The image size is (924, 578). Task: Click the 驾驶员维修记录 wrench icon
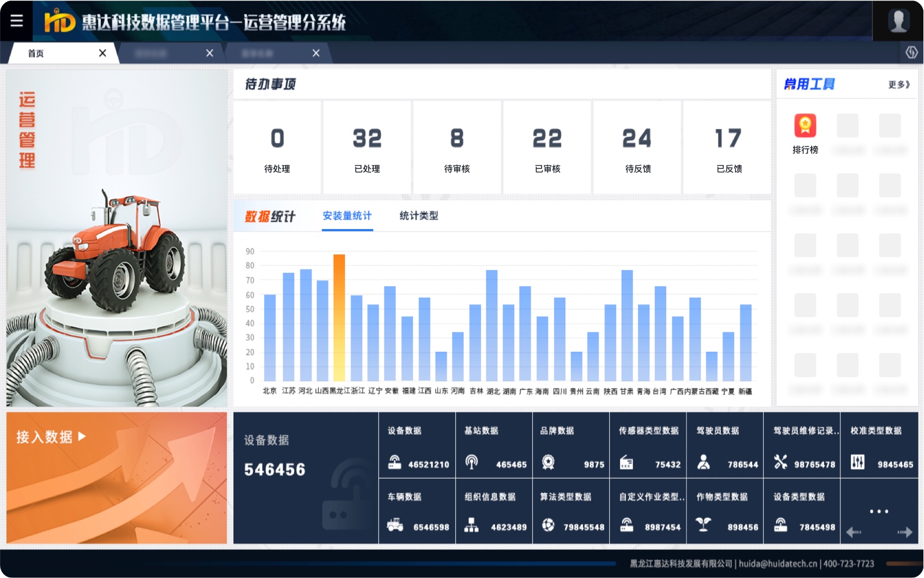[x=780, y=462]
